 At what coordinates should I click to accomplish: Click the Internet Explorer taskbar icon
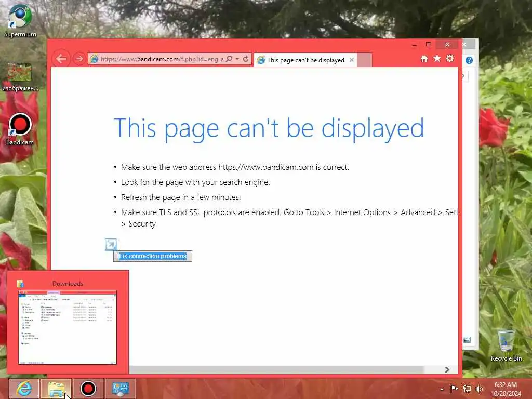point(24,389)
